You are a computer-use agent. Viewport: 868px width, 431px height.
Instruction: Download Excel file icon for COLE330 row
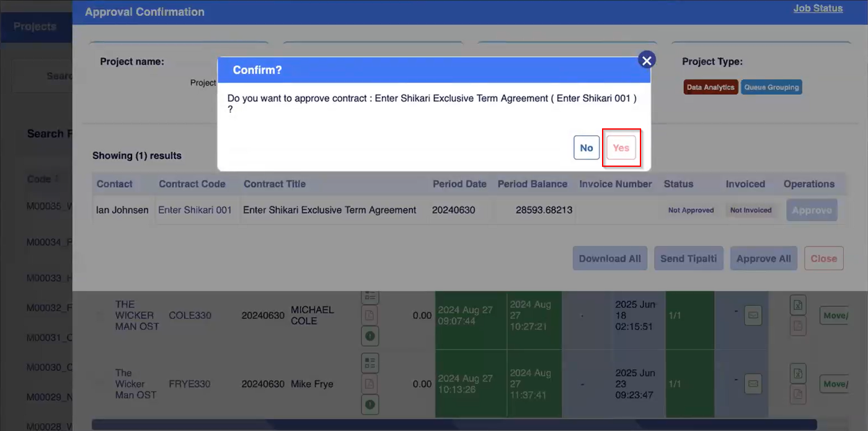coord(798,305)
